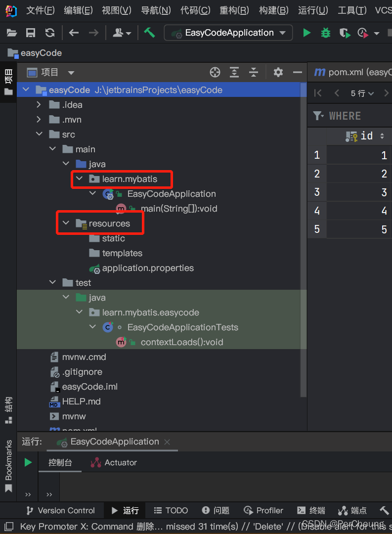Toggle the Bookmarks side panel
The image size is (392, 534).
[8, 466]
